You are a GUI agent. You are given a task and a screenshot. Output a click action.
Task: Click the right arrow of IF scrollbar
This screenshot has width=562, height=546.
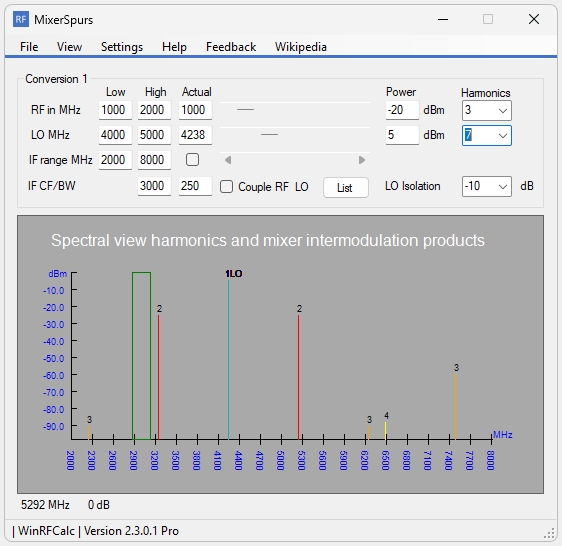[x=362, y=160]
